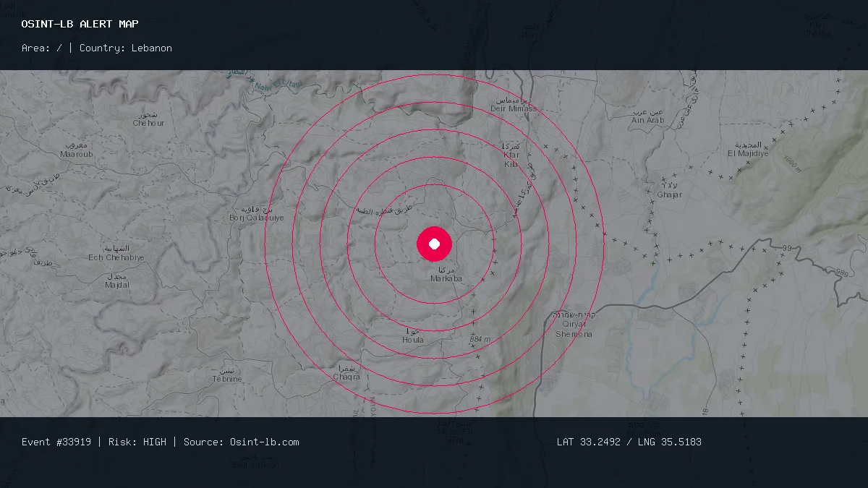
Task: Click the red alert epicenter marker
Action: [434, 244]
